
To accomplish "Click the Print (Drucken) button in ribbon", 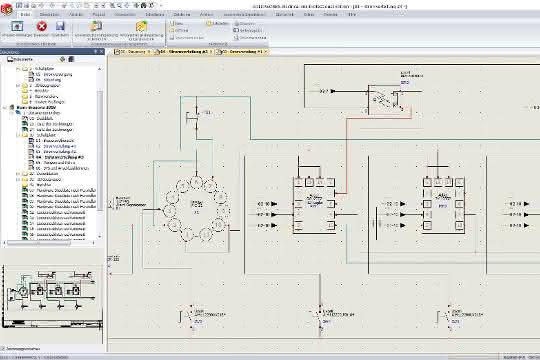I will click(x=244, y=23).
